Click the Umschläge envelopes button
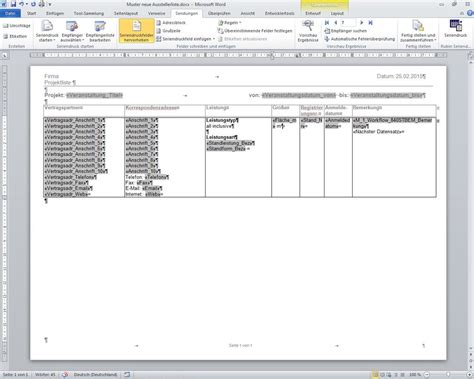This screenshot has height=379, width=474. [17, 26]
